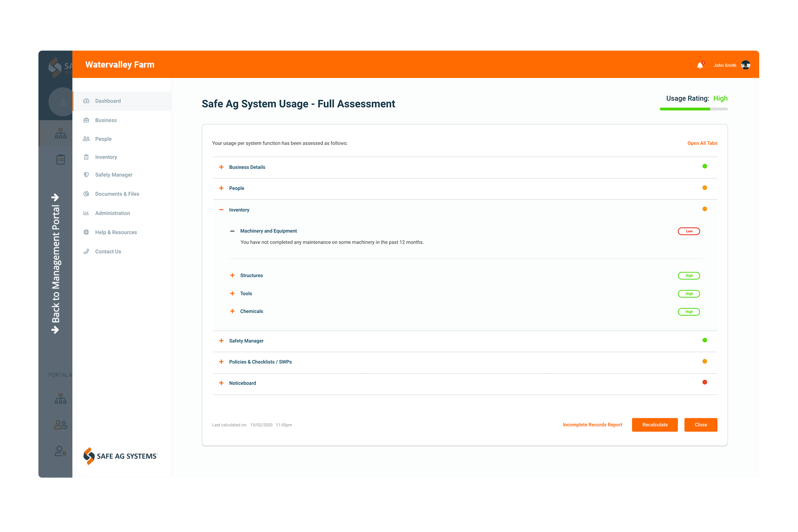Click the Contact Us phone icon
Screen dimensions: 798x532
(86, 251)
